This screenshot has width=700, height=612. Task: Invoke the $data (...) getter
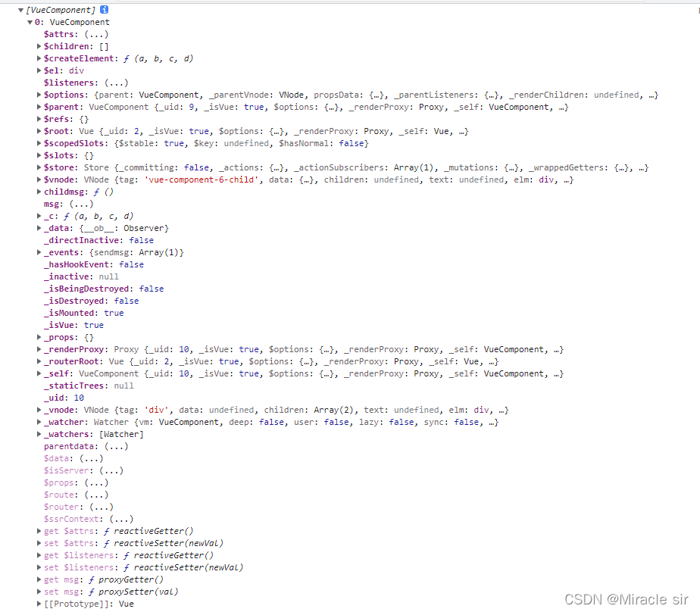[92, 458]
